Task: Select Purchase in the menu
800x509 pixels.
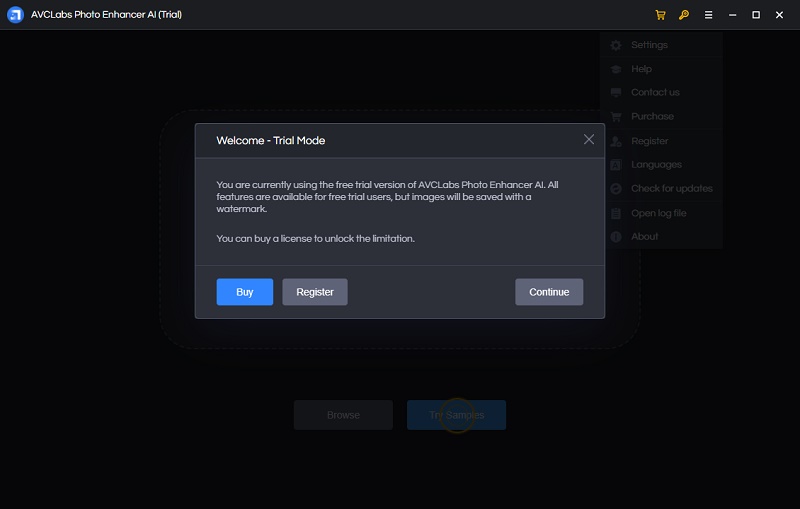Action: 661,116
